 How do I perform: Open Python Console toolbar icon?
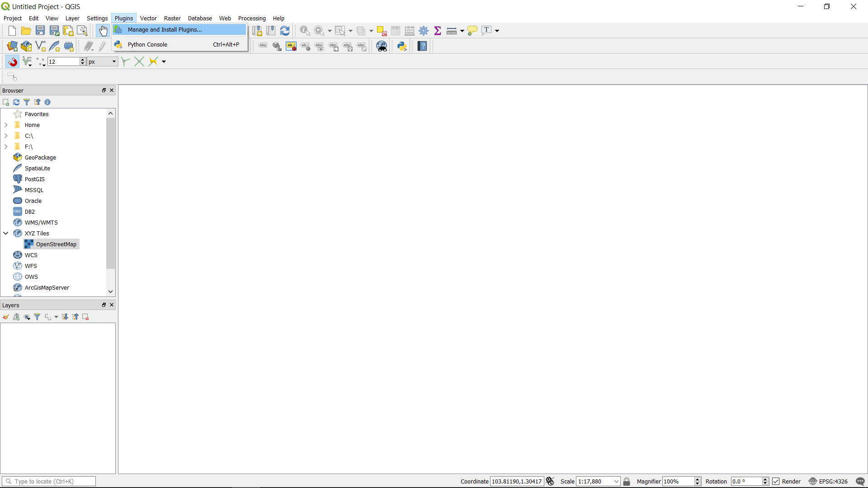[401, 46]
